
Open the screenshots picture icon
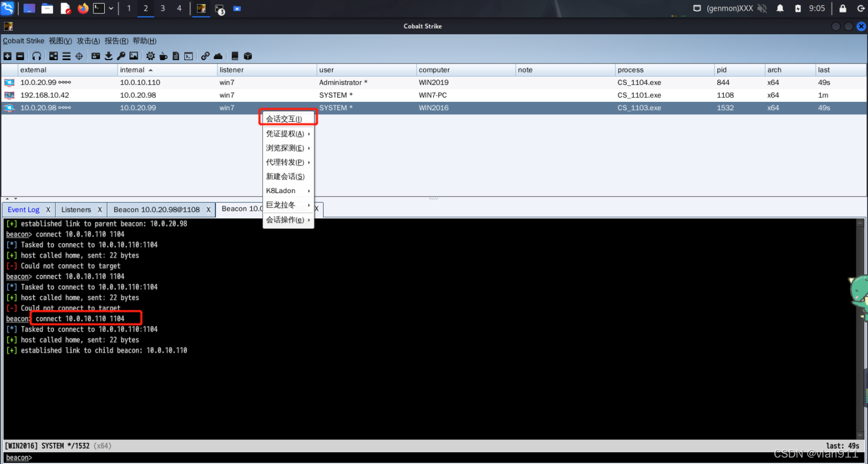134,56
